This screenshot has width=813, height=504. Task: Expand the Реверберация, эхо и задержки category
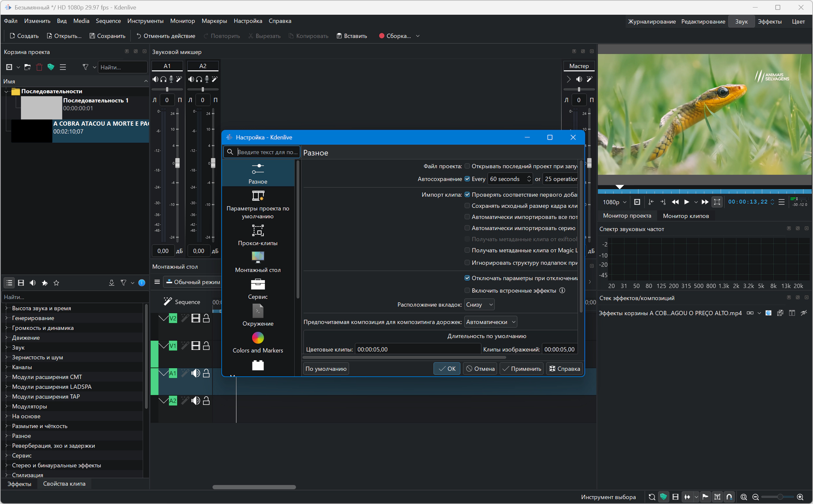coord(6,446)
